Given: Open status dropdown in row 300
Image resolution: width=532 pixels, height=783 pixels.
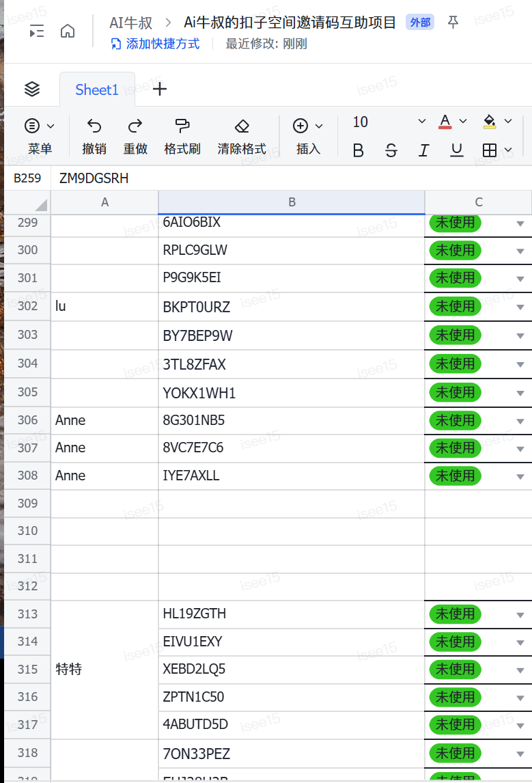Looking at the screenshot, I should click(520, 251).
